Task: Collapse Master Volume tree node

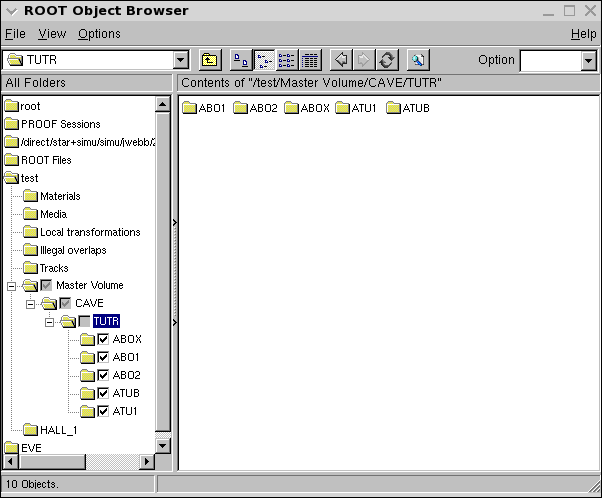Action: pyautogui.click(x=12, y=286)
